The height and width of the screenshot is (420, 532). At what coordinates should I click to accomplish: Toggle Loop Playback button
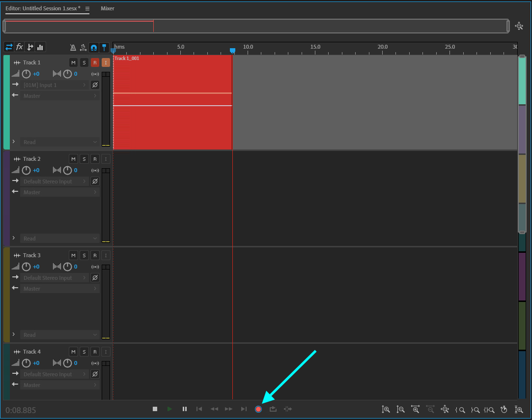point(273,409)
